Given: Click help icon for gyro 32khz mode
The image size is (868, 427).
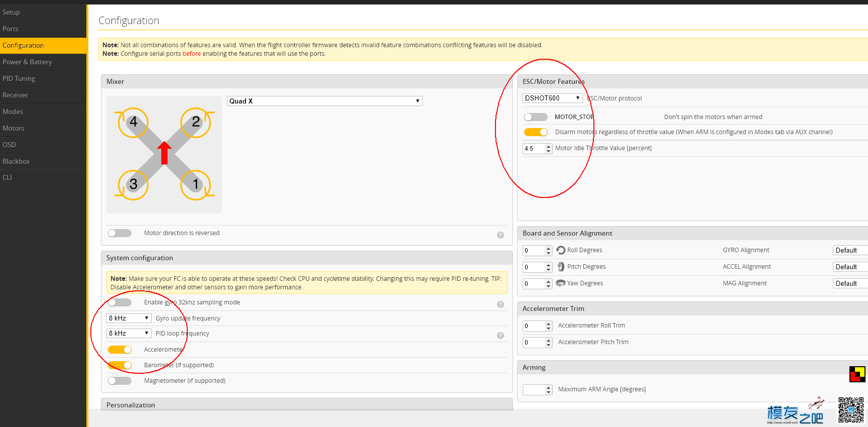Looking at the screenshot, I should pyautogui.click(x=501, y=304).
